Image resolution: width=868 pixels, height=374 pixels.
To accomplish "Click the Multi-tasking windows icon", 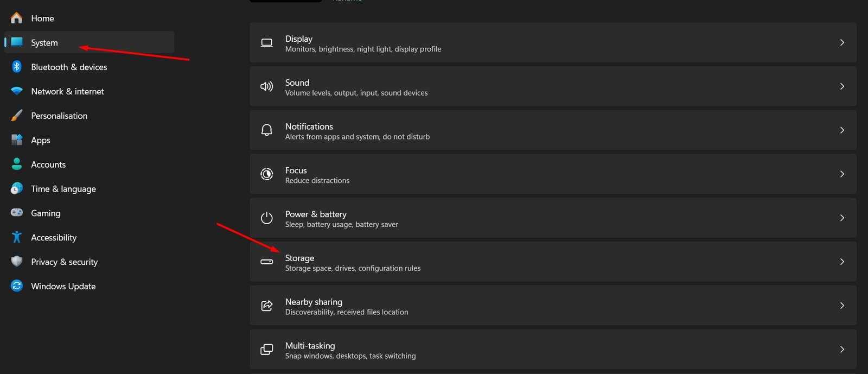I will coord(267,350).
